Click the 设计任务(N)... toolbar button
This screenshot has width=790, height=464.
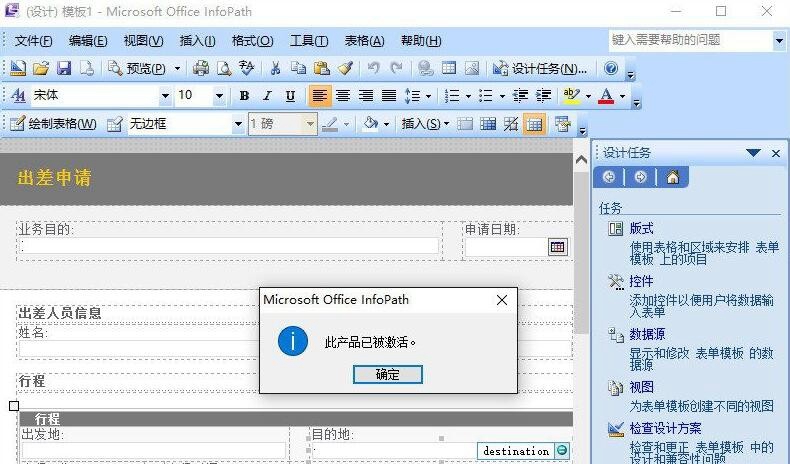point(540,68)
